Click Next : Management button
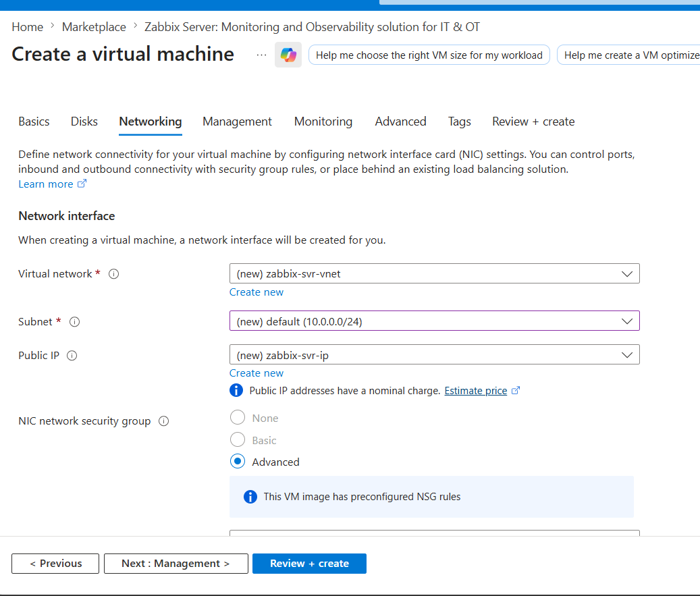700x596 pixels. point(176,564)
